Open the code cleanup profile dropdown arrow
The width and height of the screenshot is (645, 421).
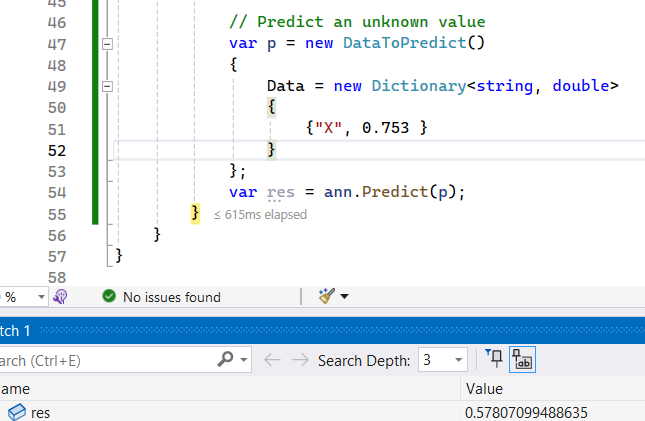345,296
